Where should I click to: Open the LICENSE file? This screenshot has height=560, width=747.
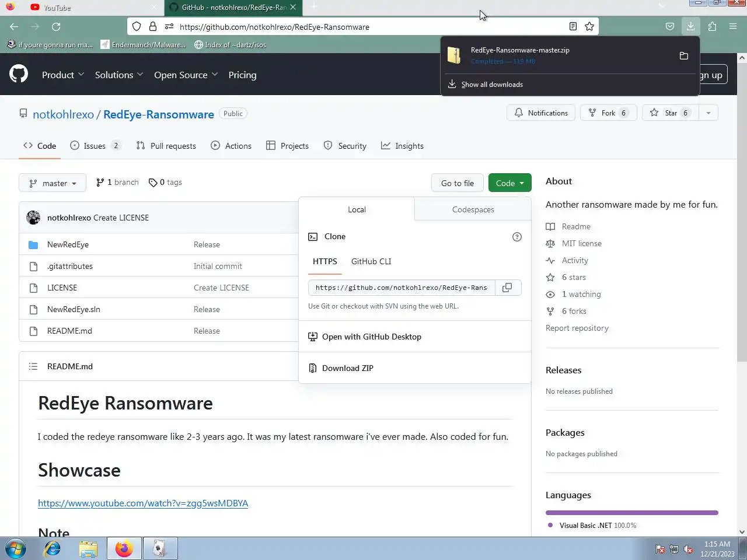point(62,288)
